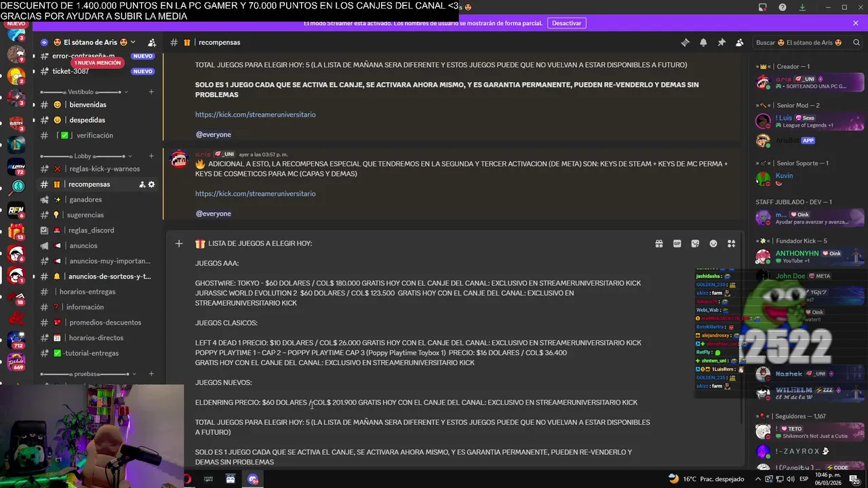The image size is (868, 488).
Task: Click invite people icon beside server name
Action: (x=152, y=42)
